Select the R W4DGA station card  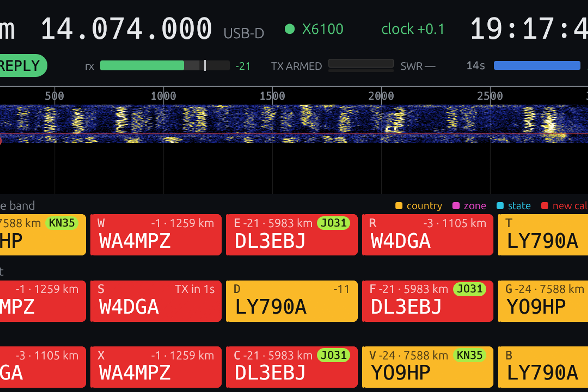428,235
